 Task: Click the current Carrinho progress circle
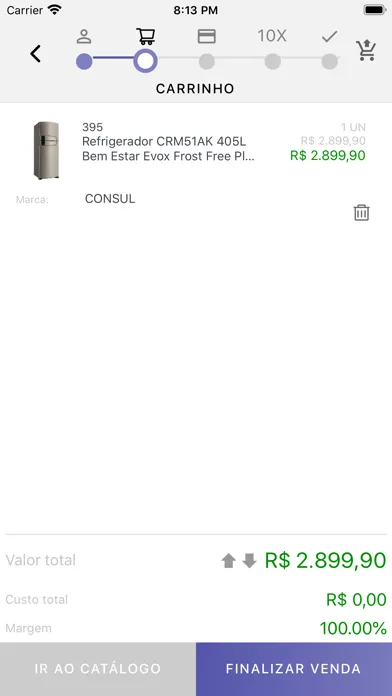[x=146, y=61]
